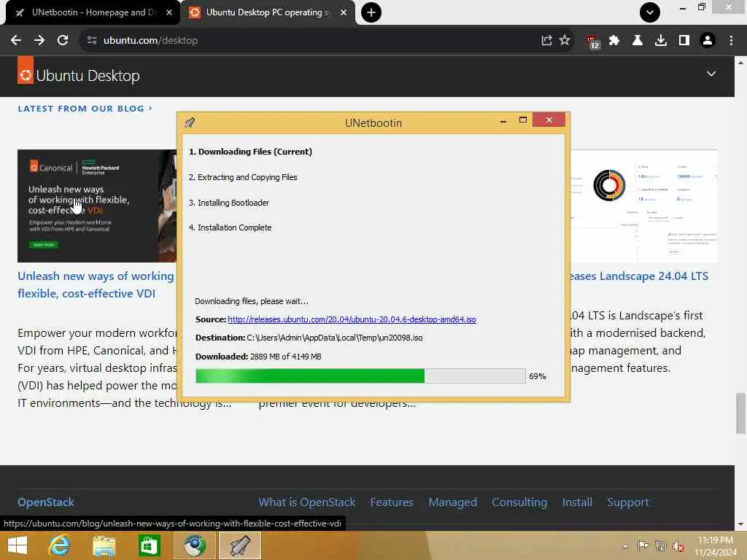Open the Ubuntu Desktop heading link
Screen dimensions: 747x560
click(88, 76)
